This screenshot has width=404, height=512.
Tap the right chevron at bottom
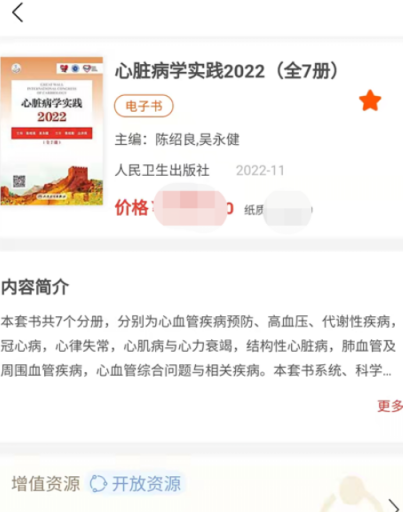[x=394, y=505]
